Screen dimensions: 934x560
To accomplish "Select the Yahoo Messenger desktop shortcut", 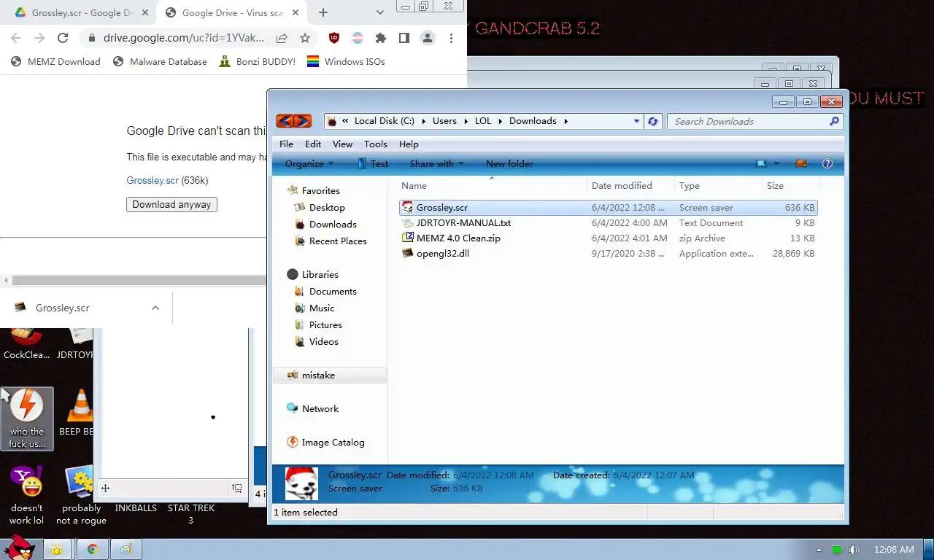I will pos(26,496).
